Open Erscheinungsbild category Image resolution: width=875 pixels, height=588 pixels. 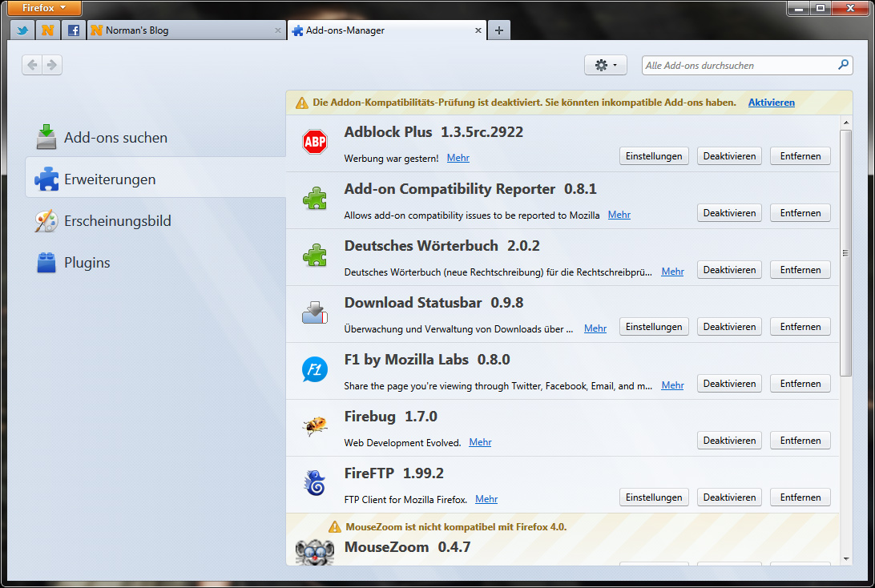click(x=155, y=221)
